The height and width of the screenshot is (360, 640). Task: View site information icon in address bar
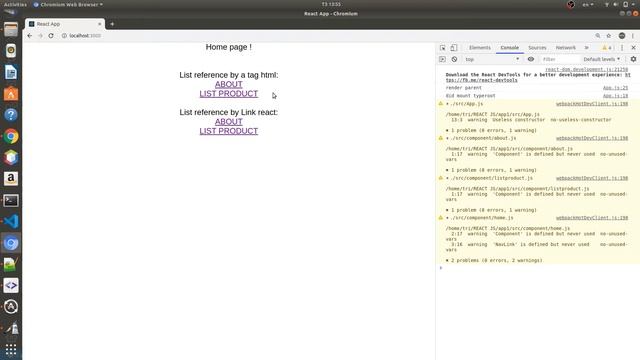64,36
